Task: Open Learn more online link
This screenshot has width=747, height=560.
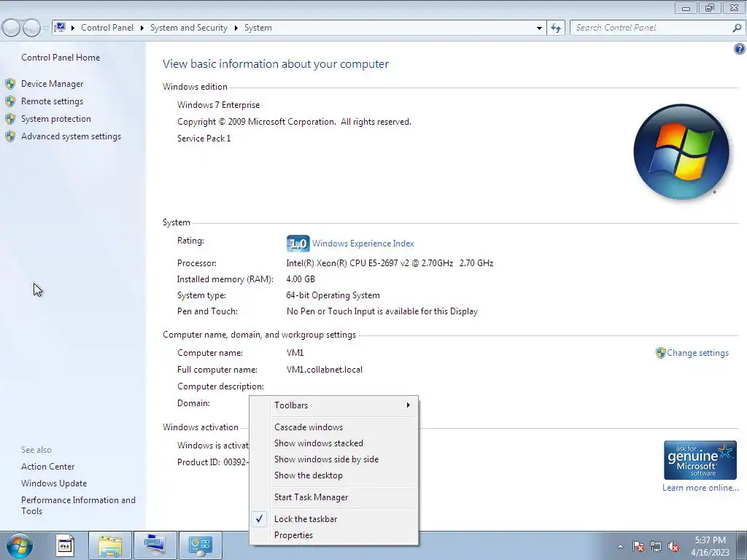Action: pos(700,488)
